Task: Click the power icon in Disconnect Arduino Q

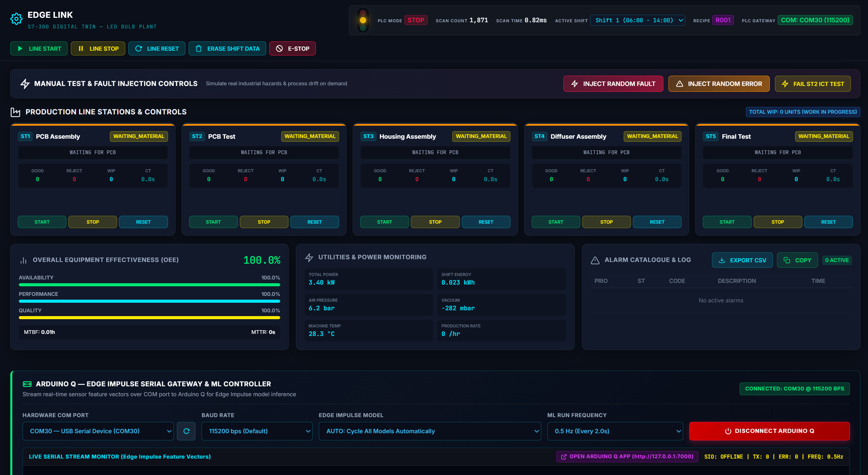Action: (728, 431)
